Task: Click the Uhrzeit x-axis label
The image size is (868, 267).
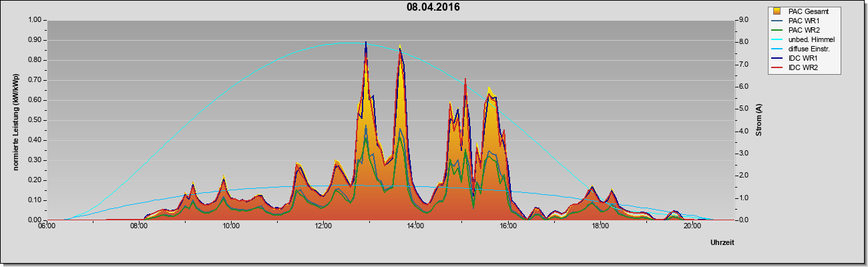Action: click(x=722, y=243)
